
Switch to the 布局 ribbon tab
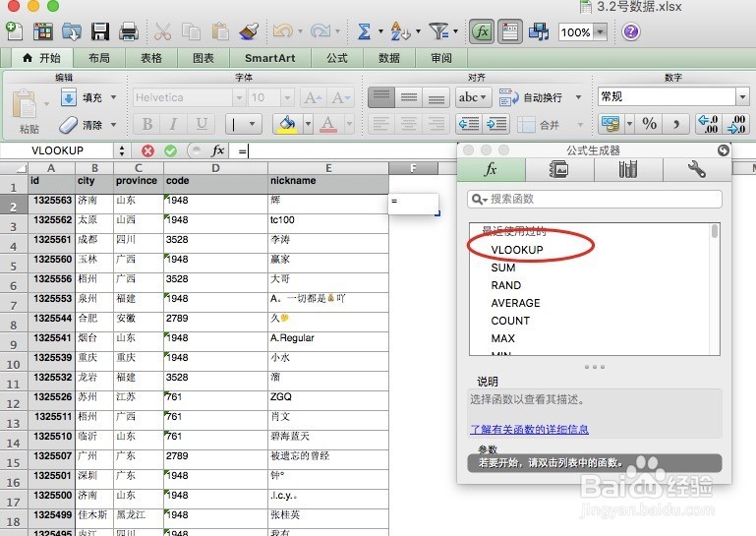pos(99,58)
